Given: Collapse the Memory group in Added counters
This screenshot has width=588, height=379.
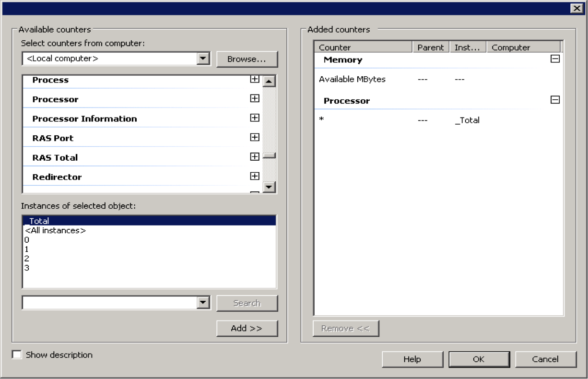Looking at the screenshot, I should (555, 59).
